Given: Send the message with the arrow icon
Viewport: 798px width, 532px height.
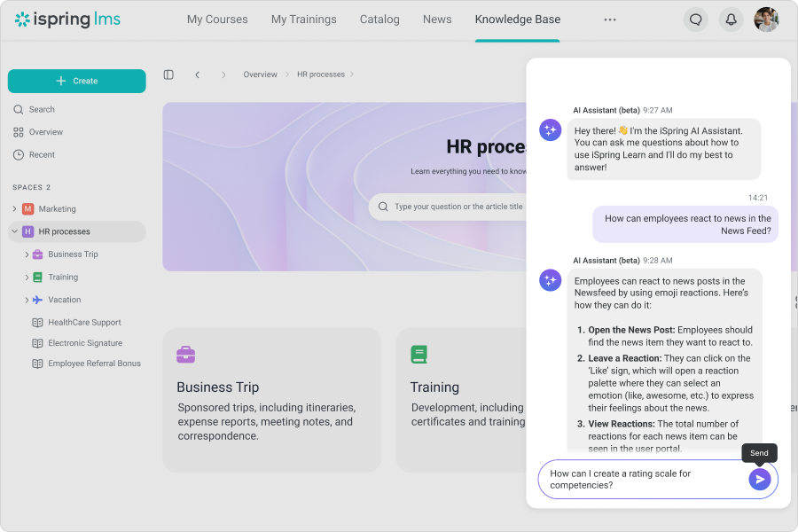Looking at the screenshot, I should click(x=760, y=479).
